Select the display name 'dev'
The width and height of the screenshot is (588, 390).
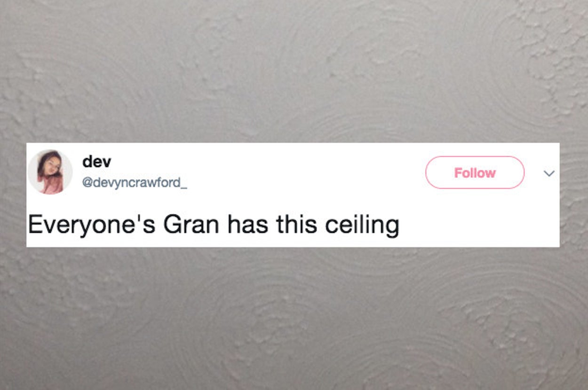coord(96,162)
